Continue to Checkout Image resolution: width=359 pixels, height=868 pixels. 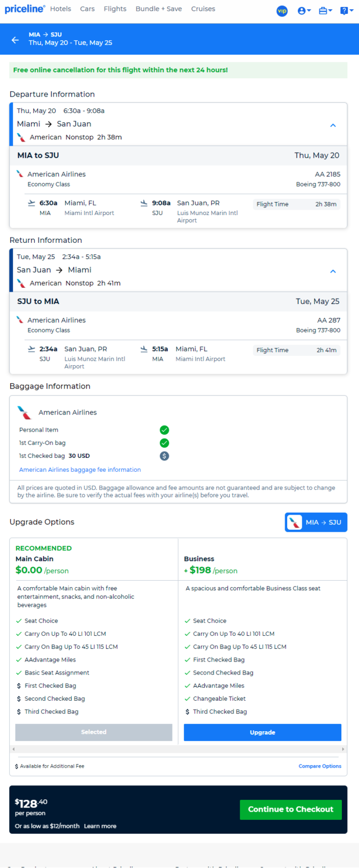click(291, 810)
